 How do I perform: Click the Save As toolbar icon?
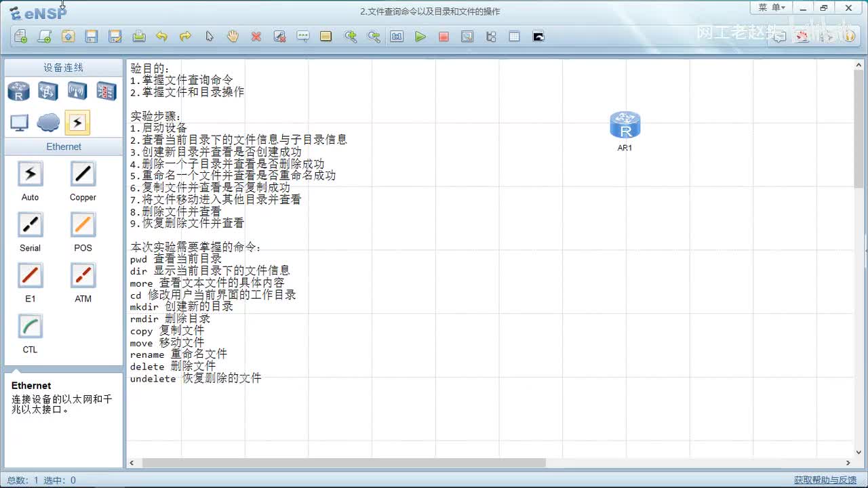115,37
